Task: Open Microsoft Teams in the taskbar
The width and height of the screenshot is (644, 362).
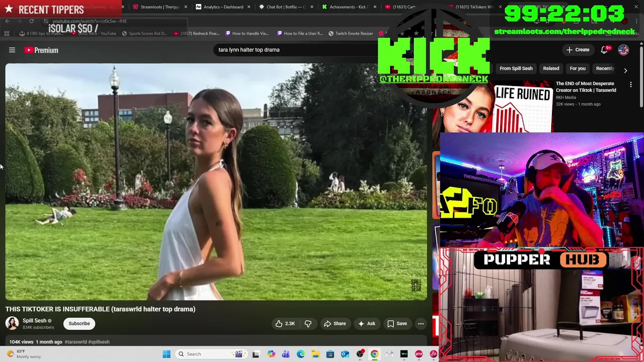Action: coord(286,354)
